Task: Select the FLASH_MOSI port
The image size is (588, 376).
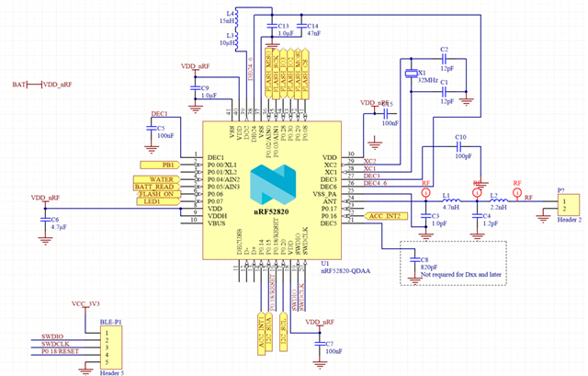Action: [x=298, y=74]
